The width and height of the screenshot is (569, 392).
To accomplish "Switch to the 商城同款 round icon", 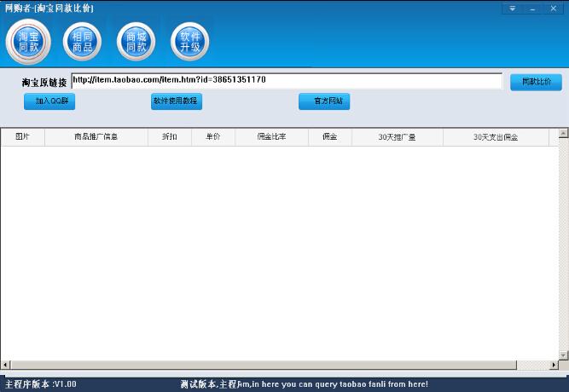I will tap(136, 42).
